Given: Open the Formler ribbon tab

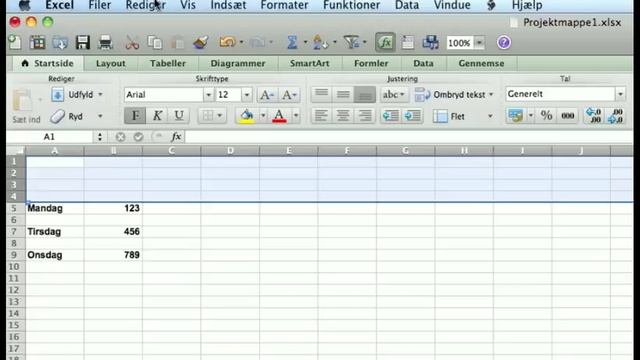Looking at the screenshot, I should point(371,64).
